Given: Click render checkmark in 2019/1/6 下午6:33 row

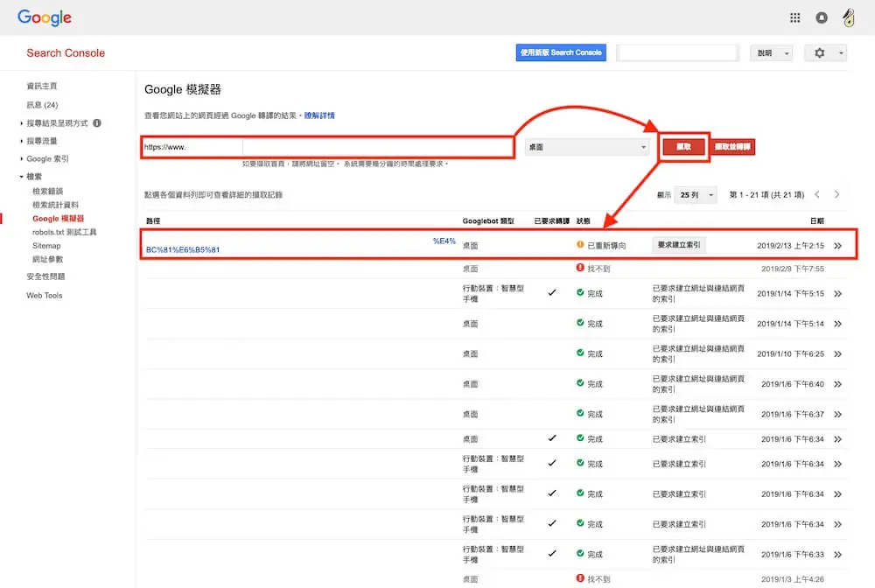Looking at the screenshot, I should click(x=552, y=554).
